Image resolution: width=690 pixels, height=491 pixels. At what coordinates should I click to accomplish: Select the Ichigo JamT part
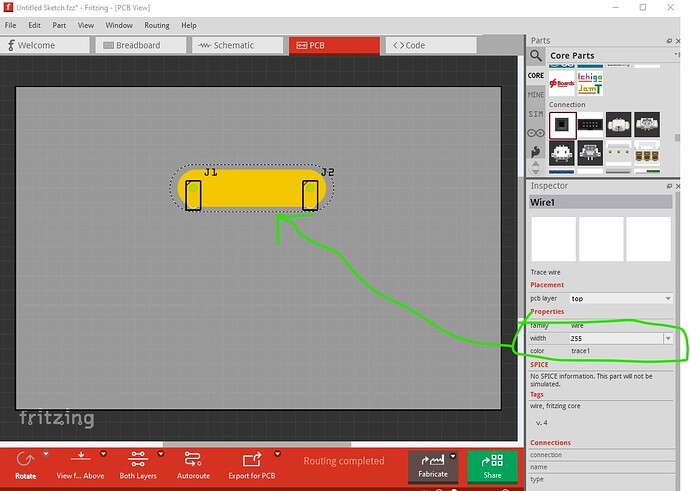pos(590,83)
